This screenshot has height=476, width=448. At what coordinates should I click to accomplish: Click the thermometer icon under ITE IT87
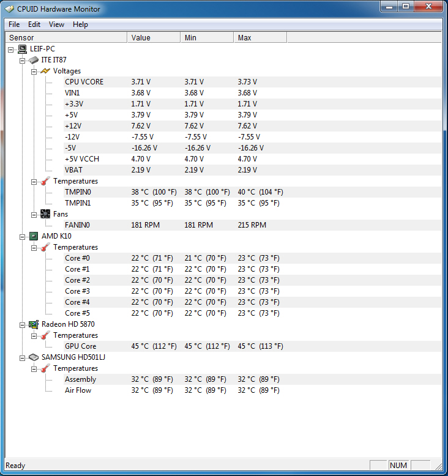tap(45, 181)
